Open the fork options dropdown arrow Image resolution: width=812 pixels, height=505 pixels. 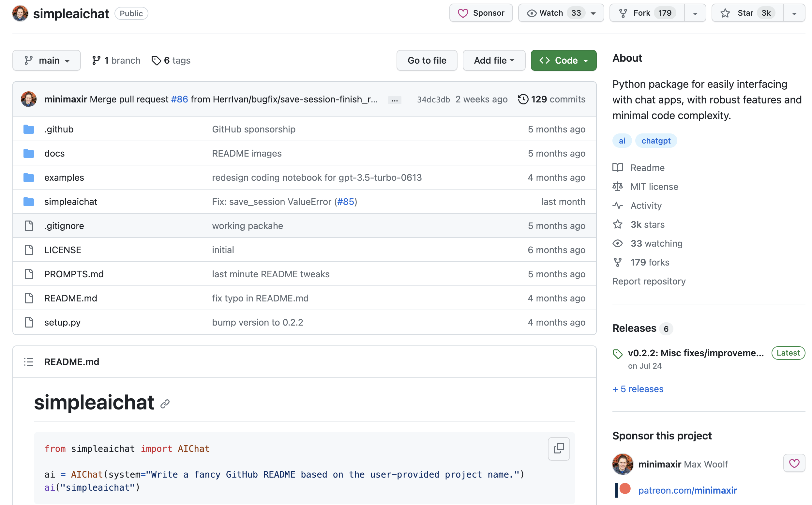(695, 13)
